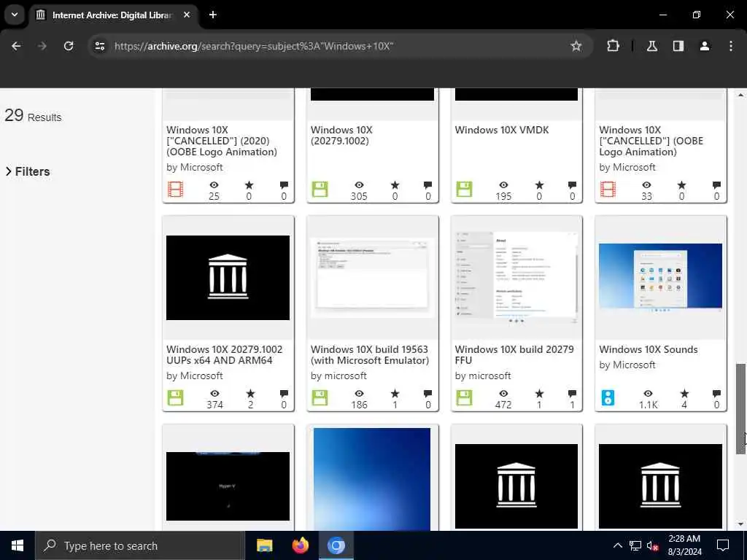Bookmark this page with star icon

click(576, 46)
